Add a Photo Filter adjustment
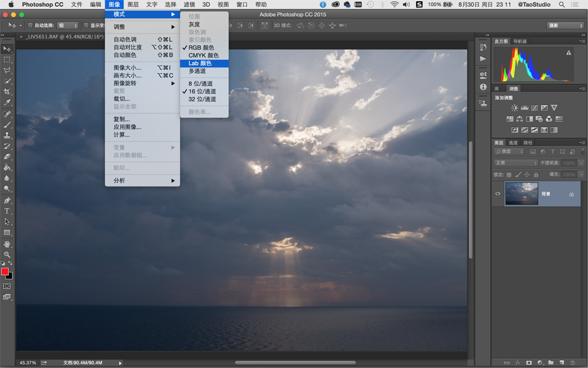Viewport: 588px width, 368px height. pos(539,119)
